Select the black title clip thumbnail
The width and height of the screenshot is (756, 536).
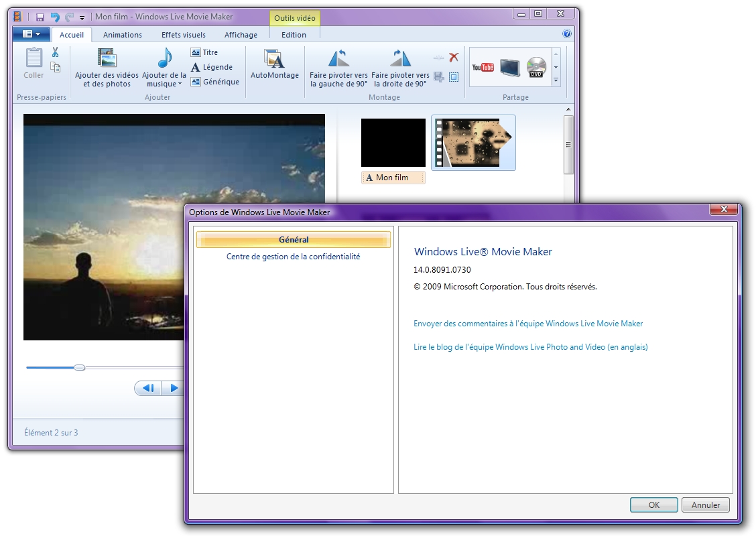point(393,143)
